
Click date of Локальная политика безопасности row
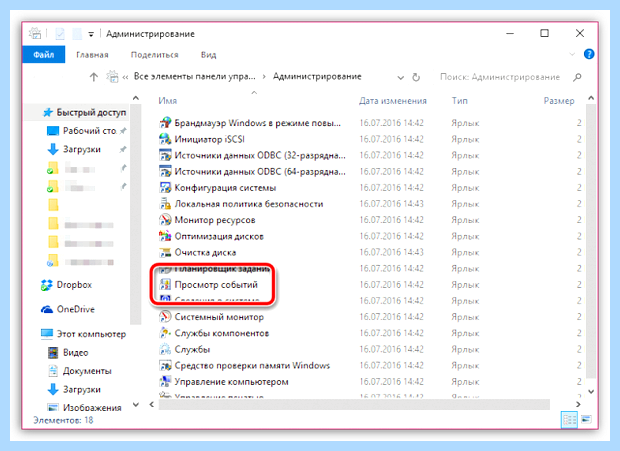391,204
